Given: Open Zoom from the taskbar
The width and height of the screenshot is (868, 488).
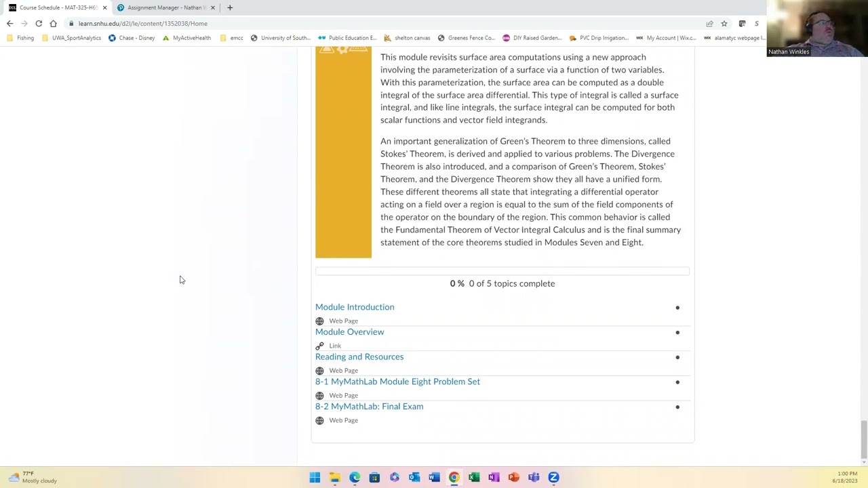Looking at the screenshot, I should [x=553, y=478].
